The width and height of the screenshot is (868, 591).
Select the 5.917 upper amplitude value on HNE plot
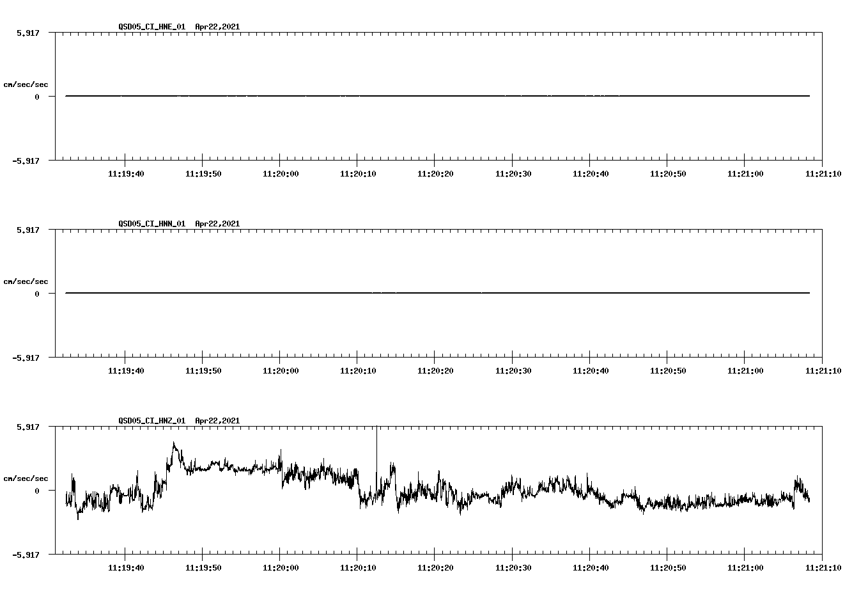tap(28, 32)
